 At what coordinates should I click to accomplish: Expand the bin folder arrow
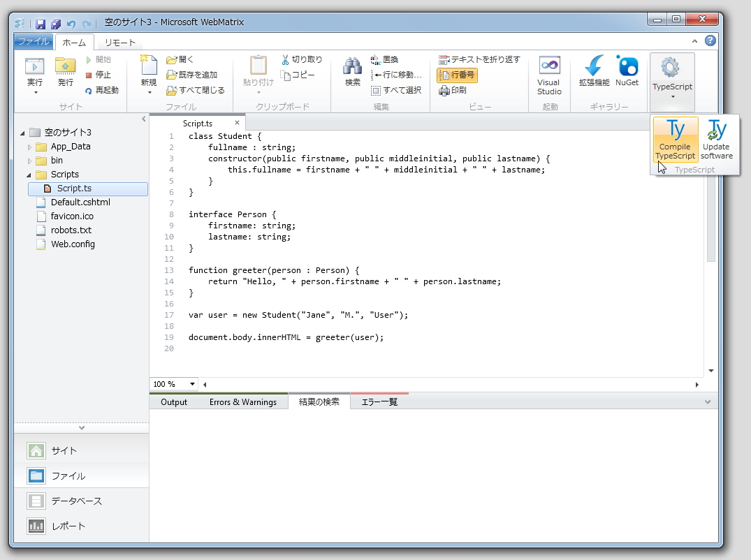point(29,161)
